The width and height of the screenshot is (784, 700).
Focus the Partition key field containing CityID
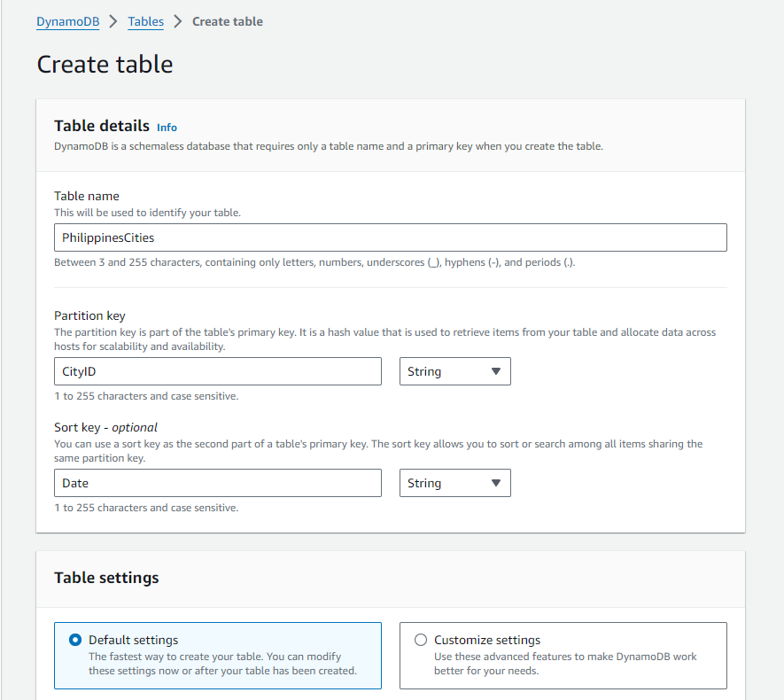[x=217, y=371]
